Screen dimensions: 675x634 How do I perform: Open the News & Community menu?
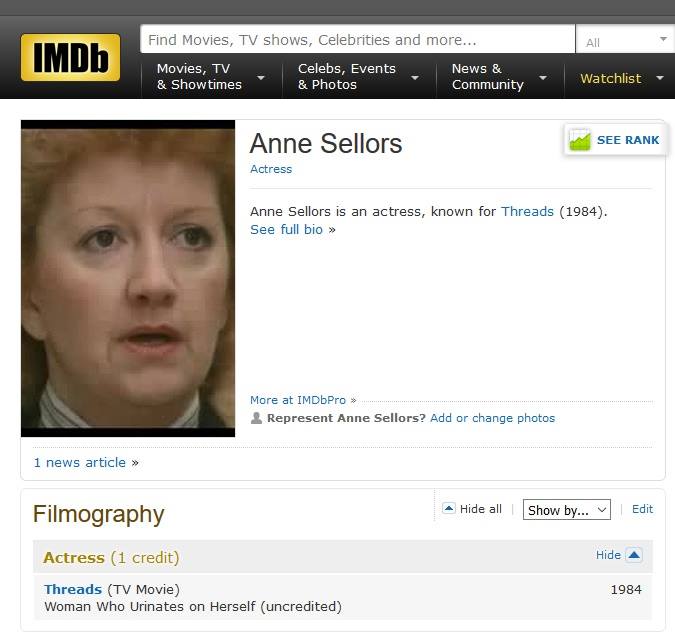(487, 77)
